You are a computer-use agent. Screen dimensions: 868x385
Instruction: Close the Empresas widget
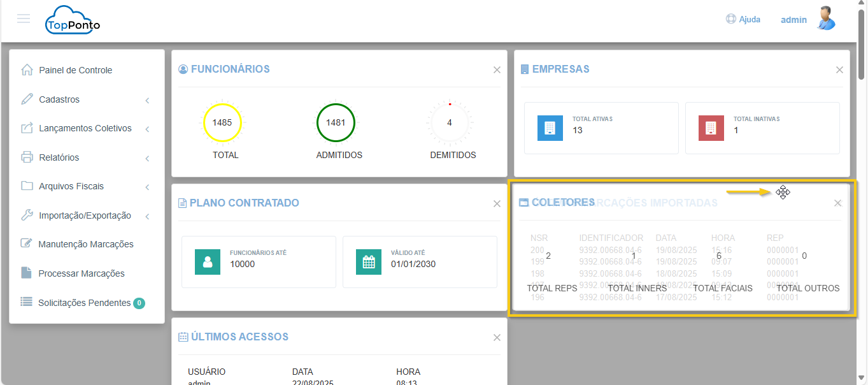pyautogui.click(x=839, y=70)
